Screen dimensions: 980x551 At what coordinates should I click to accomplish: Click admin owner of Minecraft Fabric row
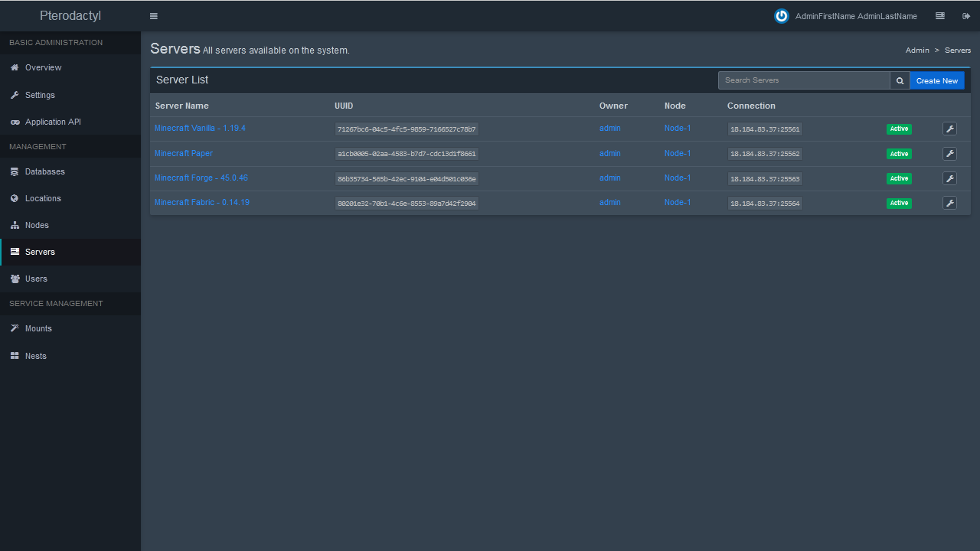pyautogui.click(x=610, y=202)
